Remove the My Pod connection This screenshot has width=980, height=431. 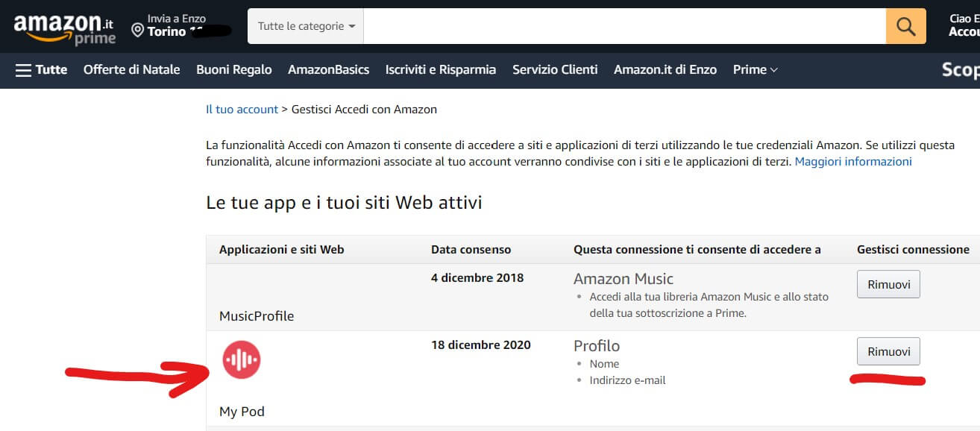tap(888, 351)
